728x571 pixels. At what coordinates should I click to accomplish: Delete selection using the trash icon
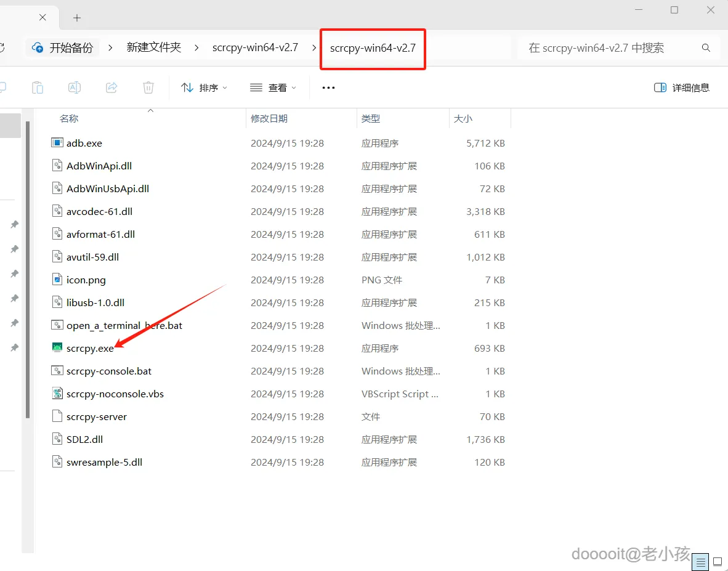pyautogui.click(x=148, y=87)
